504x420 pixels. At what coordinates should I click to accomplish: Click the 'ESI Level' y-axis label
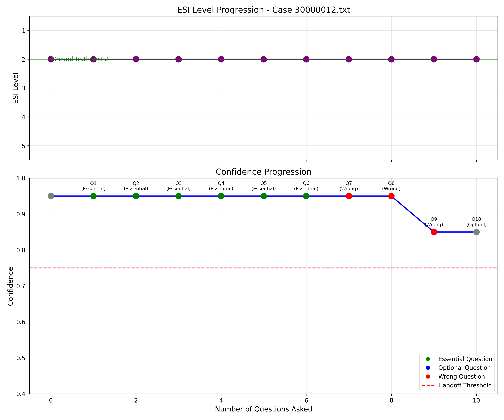[16, 88]
